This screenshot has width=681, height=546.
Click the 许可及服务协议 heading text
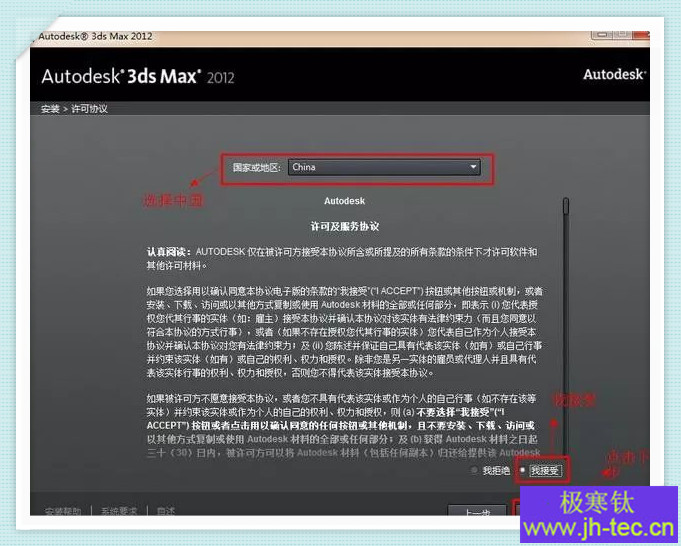click(x=345, y=226)
